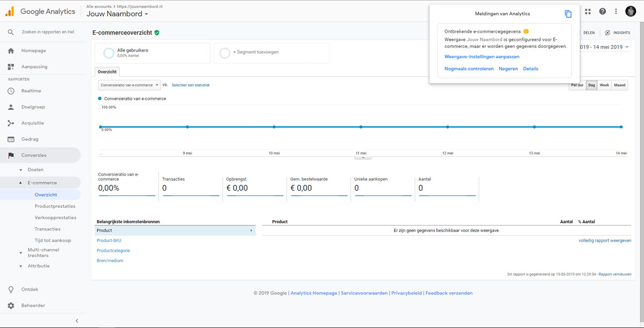
Task: Open Productprestaties report in sidebar
Action: [55, 206]
